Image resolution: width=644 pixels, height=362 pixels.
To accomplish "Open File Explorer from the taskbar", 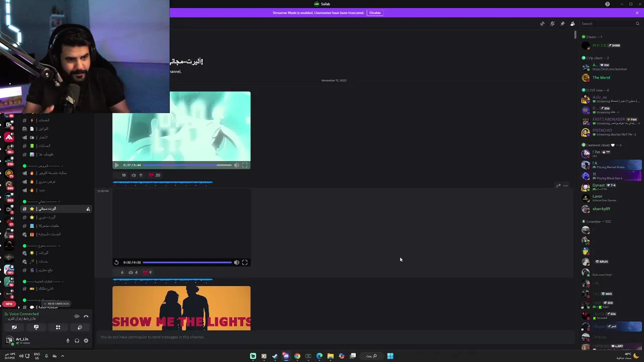I will pyautogui.click(x=331, y=356).
